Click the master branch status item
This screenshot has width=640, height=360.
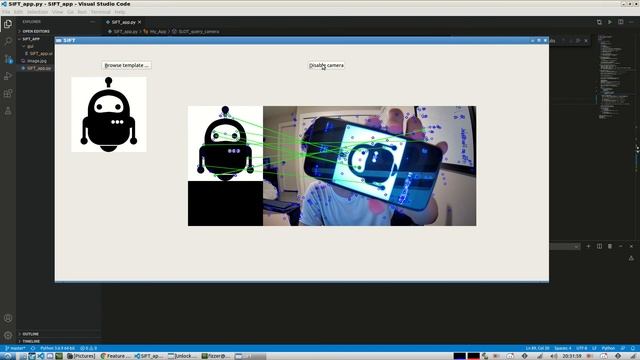coord(15,348)
